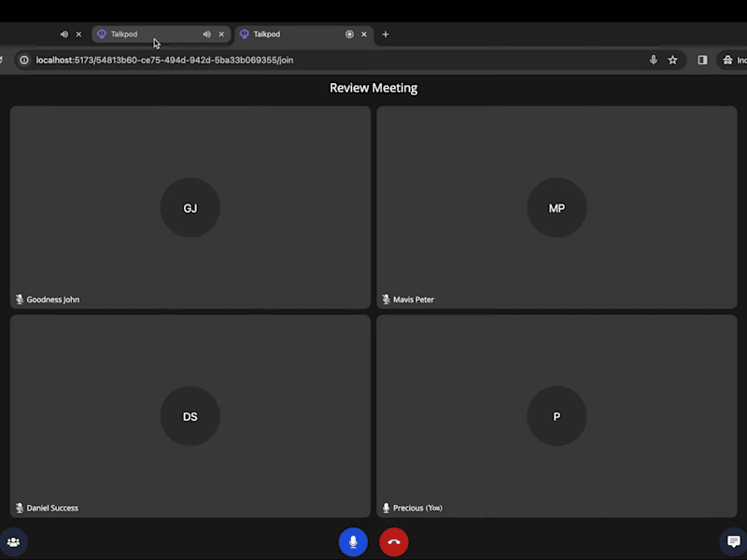The width and height of the screenshot is (747, 560).
Task: Select the DS avatar circle
Action: click(190, 416)
